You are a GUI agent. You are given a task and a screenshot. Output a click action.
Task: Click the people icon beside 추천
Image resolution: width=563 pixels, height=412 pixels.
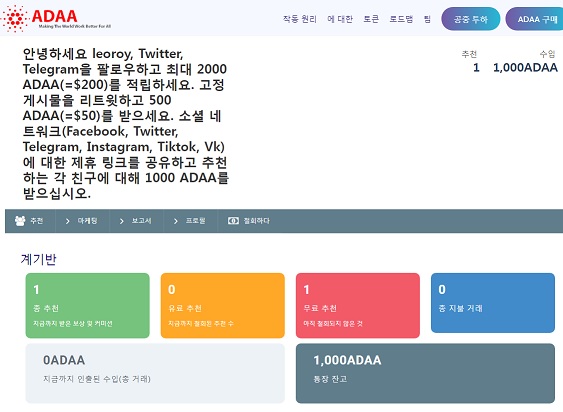pyautogui.click(x=20, y=221)
